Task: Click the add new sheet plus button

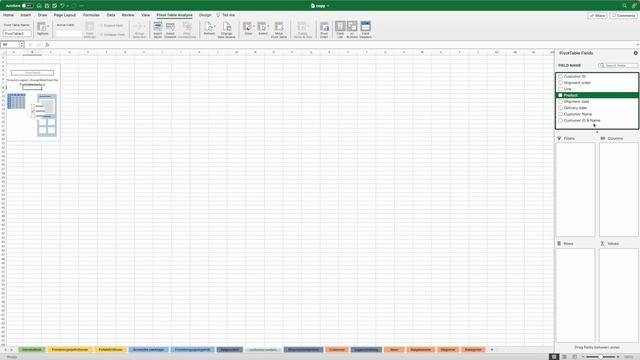Action: coord(492,350)
